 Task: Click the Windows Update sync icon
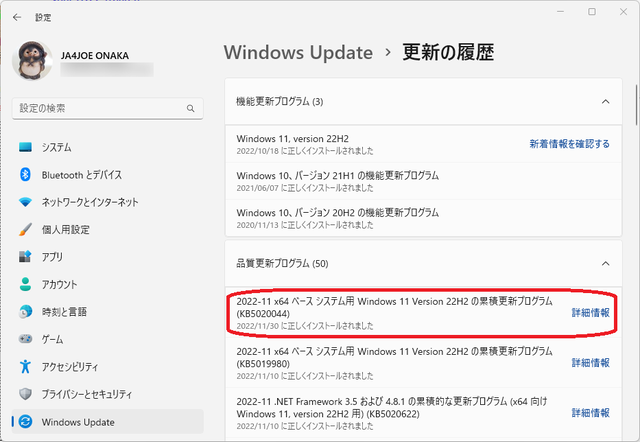(x=25, y=422)
